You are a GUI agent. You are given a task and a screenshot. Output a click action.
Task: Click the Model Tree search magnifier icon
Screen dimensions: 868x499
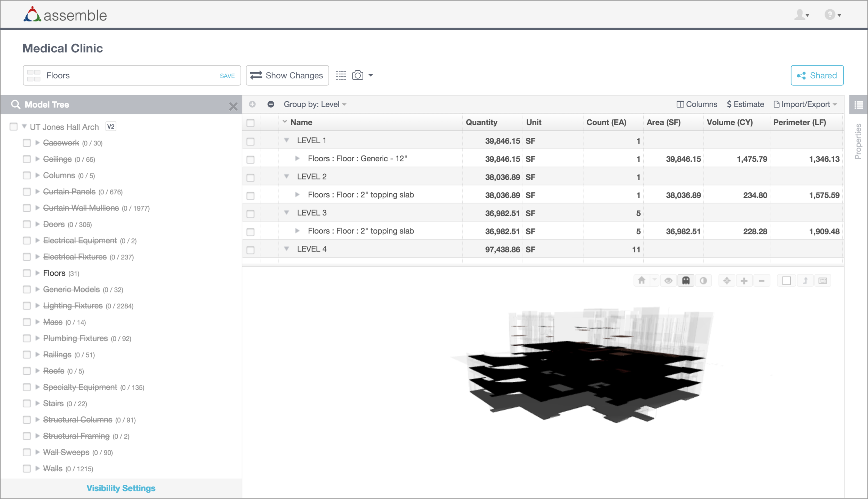[x=16, y=104]
